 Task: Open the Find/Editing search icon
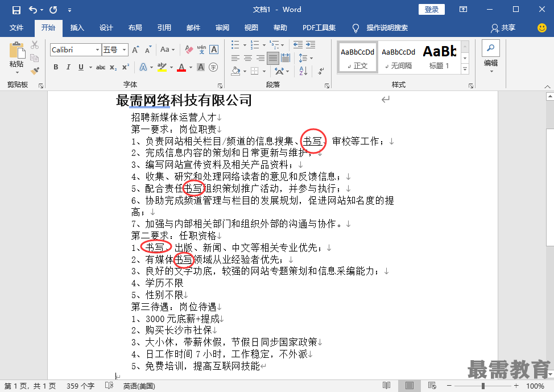click(x=491, y=48)
